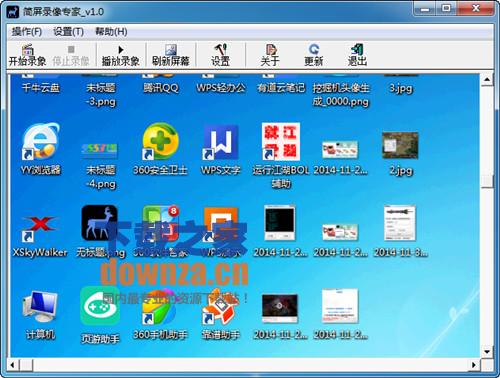
Task: Click the vertical scrollbar down arrow
Action: pyautogui.click(x=487, y=352)
